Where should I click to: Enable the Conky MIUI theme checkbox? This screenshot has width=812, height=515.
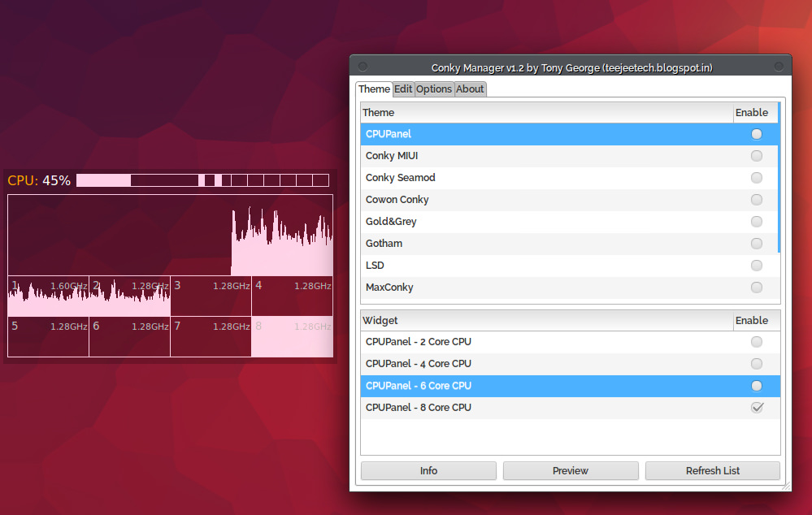pyautogui.click(x=757, y=156)
